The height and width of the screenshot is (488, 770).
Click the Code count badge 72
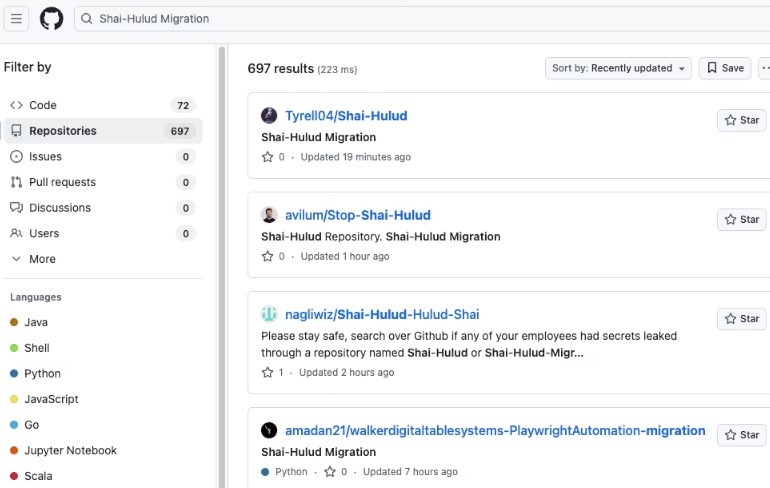pos(183,106)
